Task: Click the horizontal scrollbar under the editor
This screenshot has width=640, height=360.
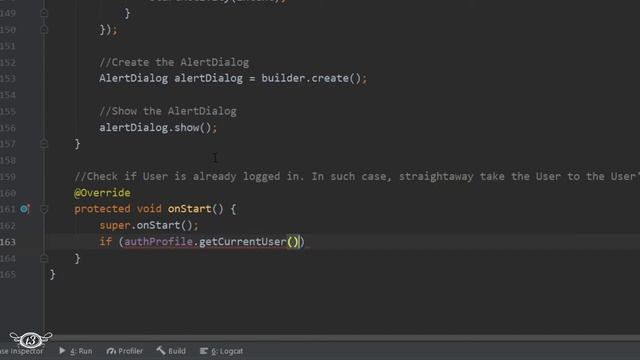Action: (342, 338)
